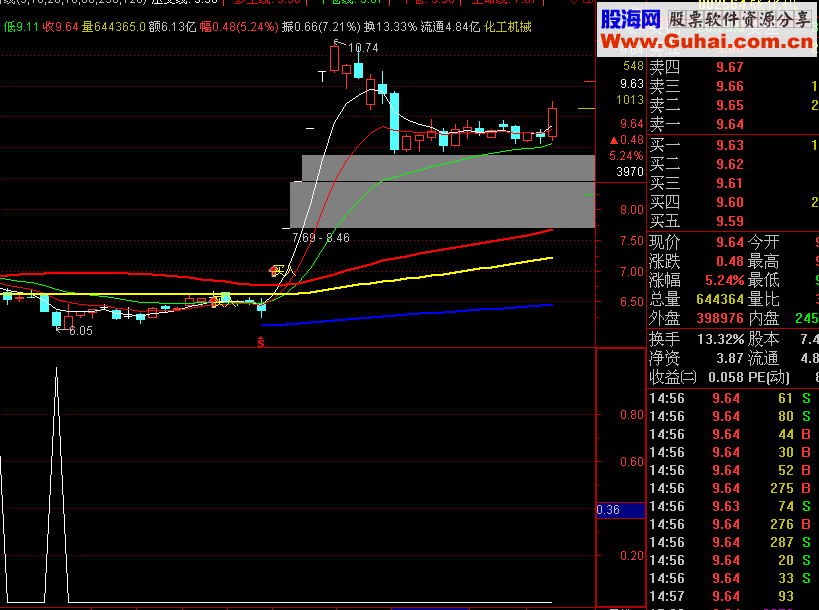
Task: Select the 买三 9.61 bid row
Action: tap(733, 183)
